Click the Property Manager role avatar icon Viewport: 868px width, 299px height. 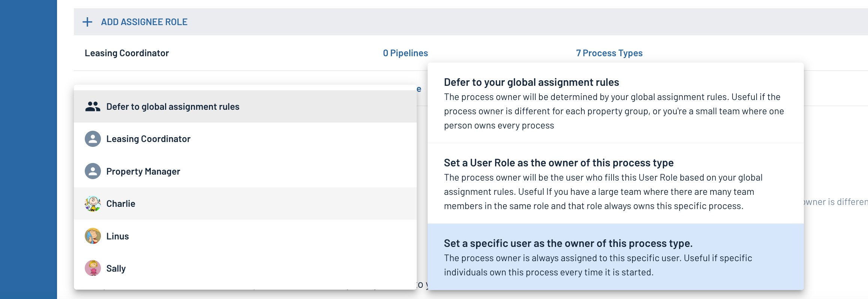(x=93, y=171)
